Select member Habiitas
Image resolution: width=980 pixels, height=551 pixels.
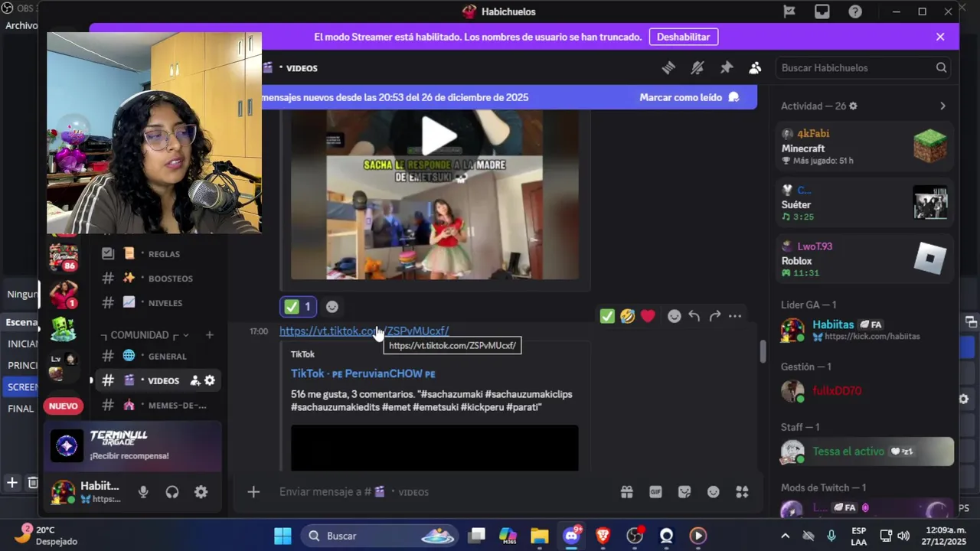(864, 330)
